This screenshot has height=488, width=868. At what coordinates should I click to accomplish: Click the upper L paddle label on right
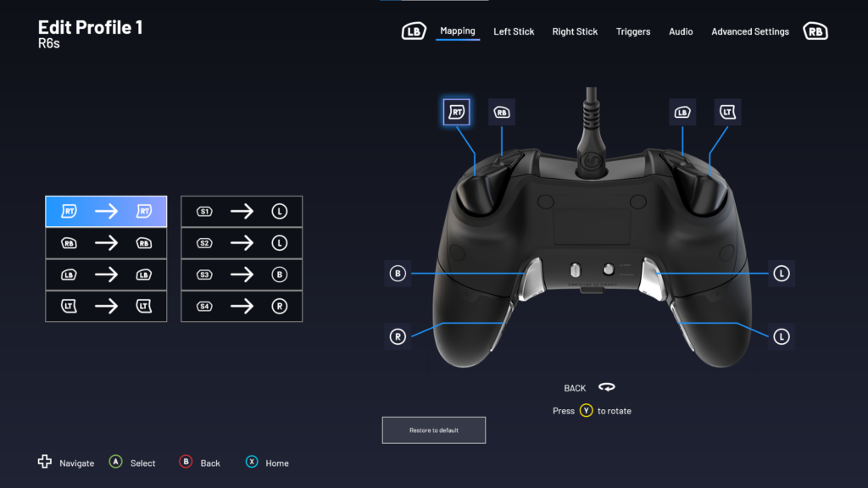click(x=782, y=274)
